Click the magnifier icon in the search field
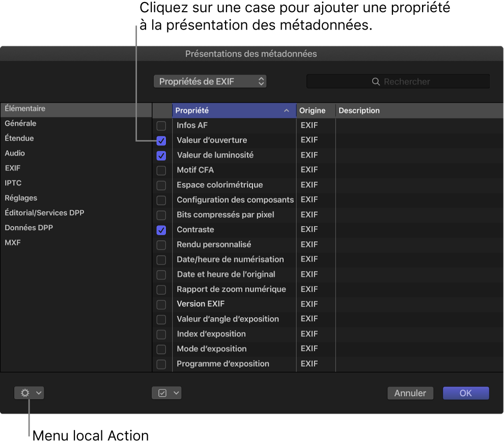The image size is (504, 447). pyautogui.click(x=376, y=81)
